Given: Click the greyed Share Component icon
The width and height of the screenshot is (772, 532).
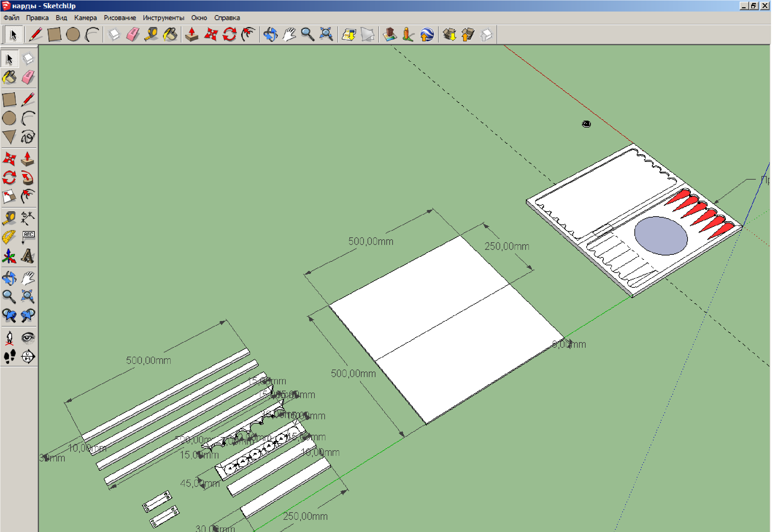Looking at the screenshot, I should (x=487, y=34).
